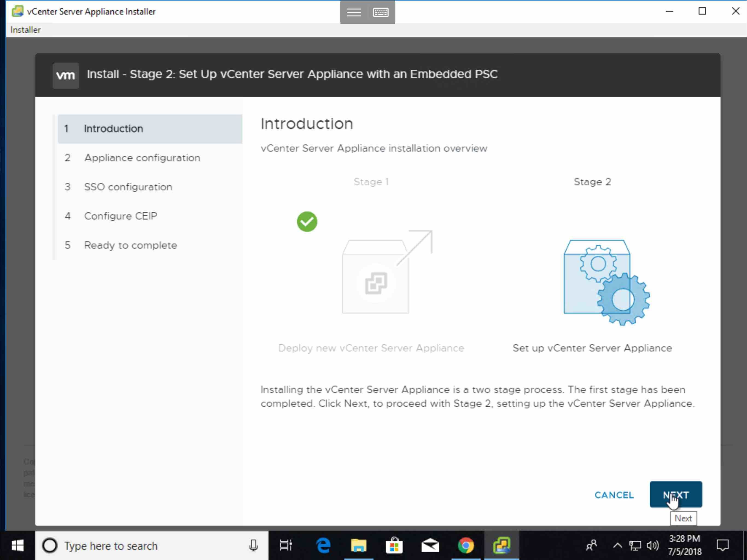Open the Windows Start menu
This screenshot has width=747, height=560.
(17, 546)
